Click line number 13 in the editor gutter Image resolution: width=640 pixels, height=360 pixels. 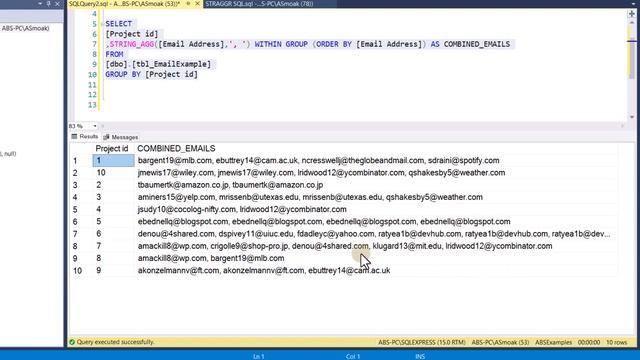tap(92, 105)
